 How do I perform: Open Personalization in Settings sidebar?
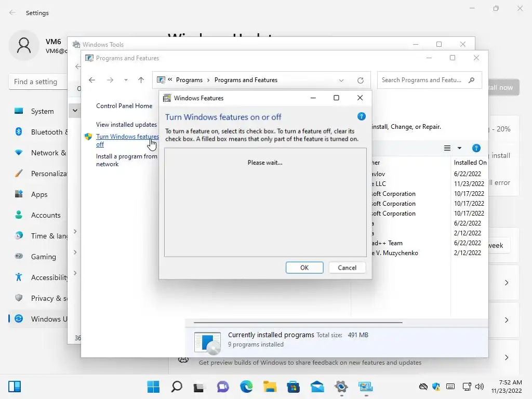point(38,174)
